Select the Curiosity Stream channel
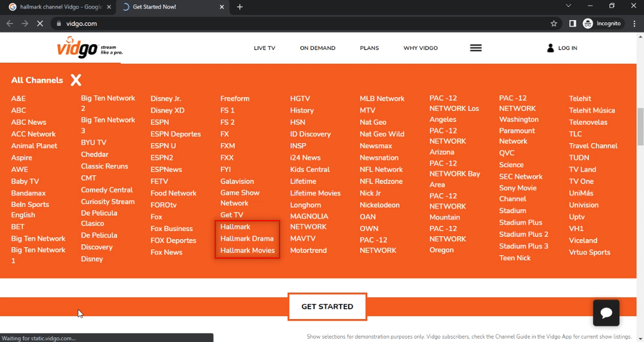 tap(107, 202)
